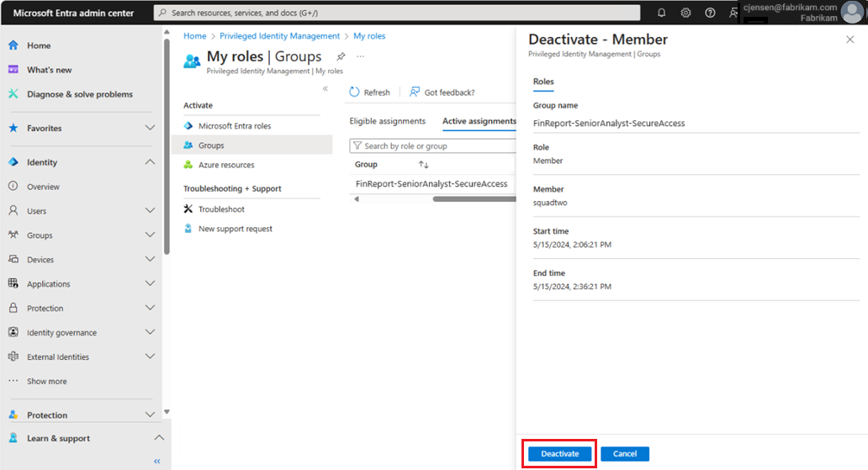The height and width of the screenshot is (470, 868).
Task: Expand the Applications submenu
Action: (x=150, y=284)
